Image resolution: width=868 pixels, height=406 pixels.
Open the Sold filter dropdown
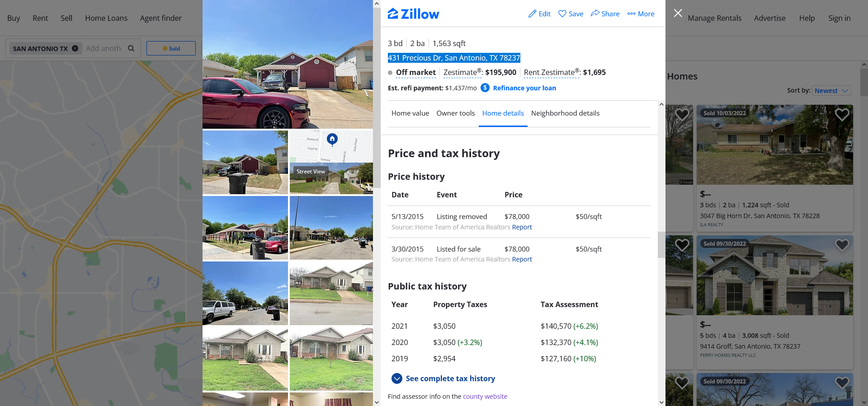(171, 48)
